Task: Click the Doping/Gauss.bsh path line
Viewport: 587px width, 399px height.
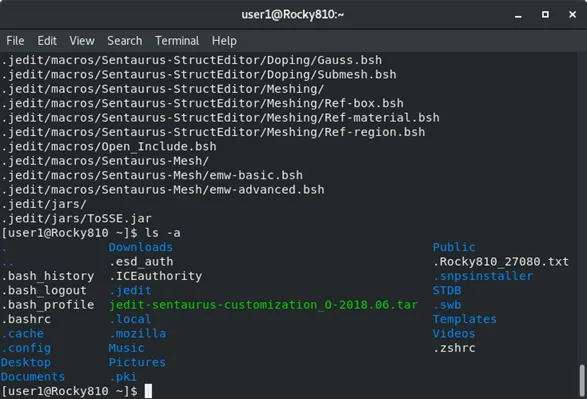Action: (192, 60)
